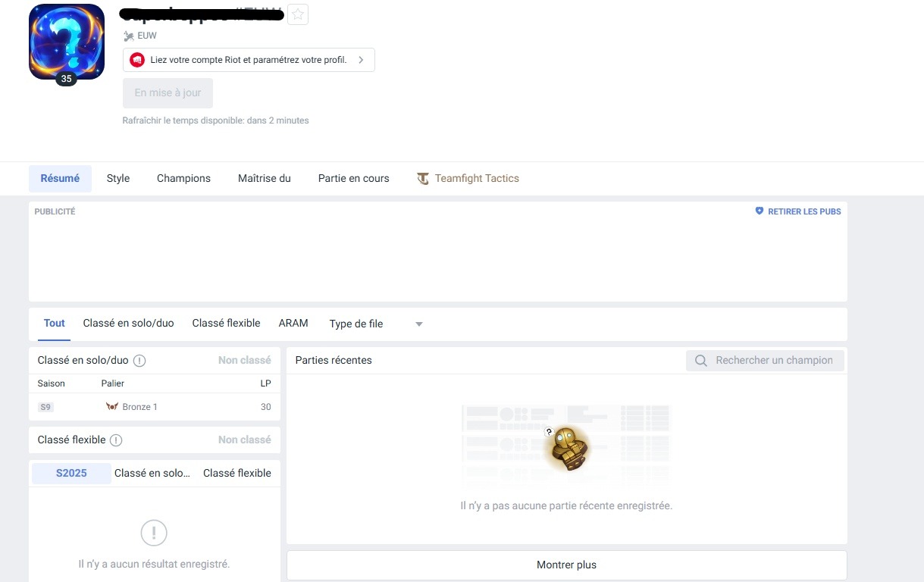Click the LP value 30 in the S9 row
The width and height of the screenshot is (924, 582).
265,407
